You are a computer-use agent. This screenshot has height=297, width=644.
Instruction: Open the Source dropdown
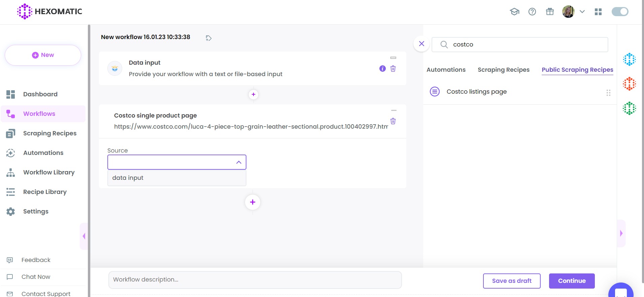[x=177, y=162]
